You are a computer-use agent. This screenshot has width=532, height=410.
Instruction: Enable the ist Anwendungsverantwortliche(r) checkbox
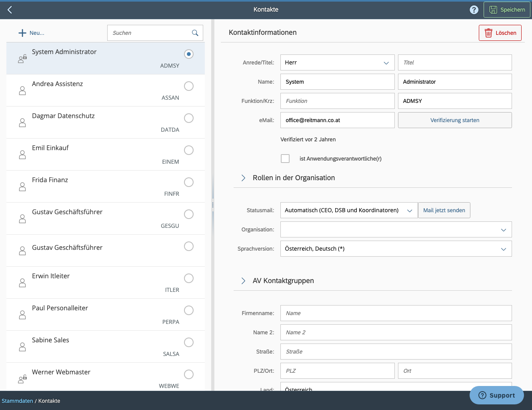285,159
